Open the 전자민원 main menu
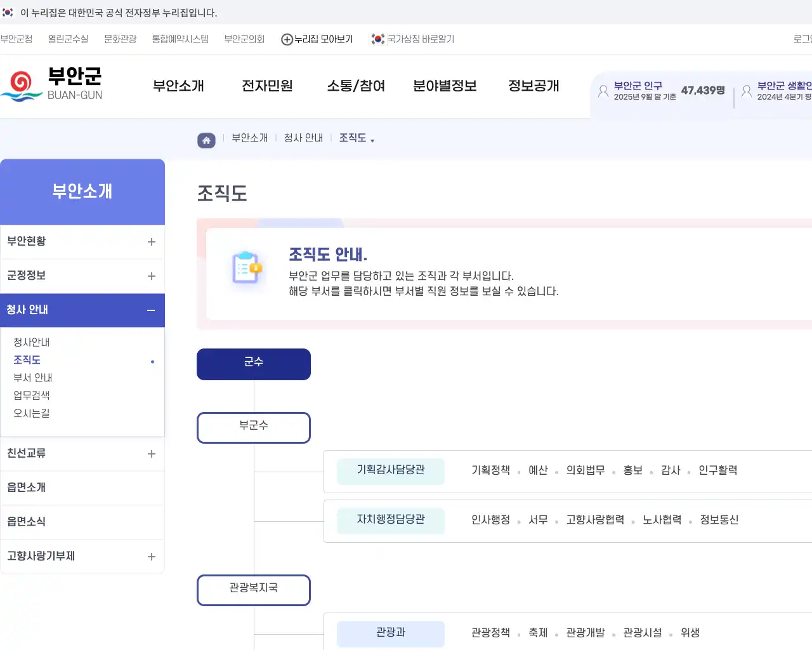812x650 pixels. 267,86
